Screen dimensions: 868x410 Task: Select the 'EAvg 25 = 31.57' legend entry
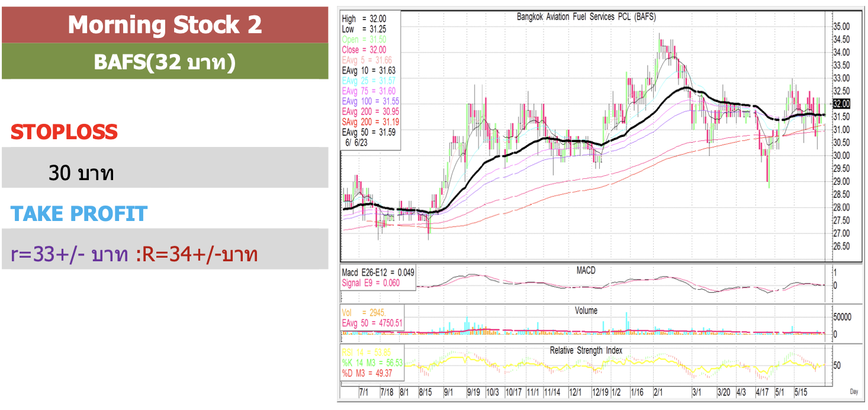coord(369,81)
